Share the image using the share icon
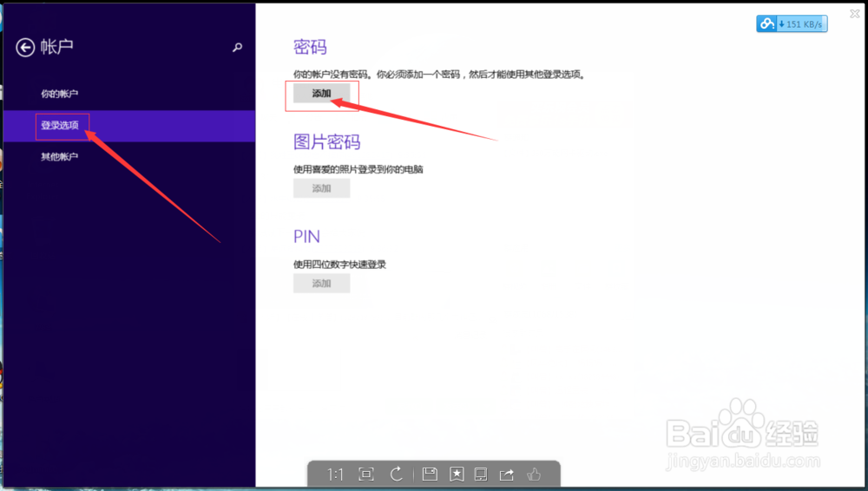 [x=507, y=475]
